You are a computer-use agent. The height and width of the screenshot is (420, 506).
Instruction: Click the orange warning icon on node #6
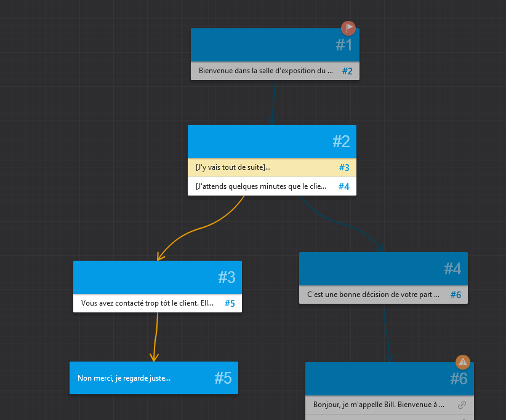(x=463, y=362)
